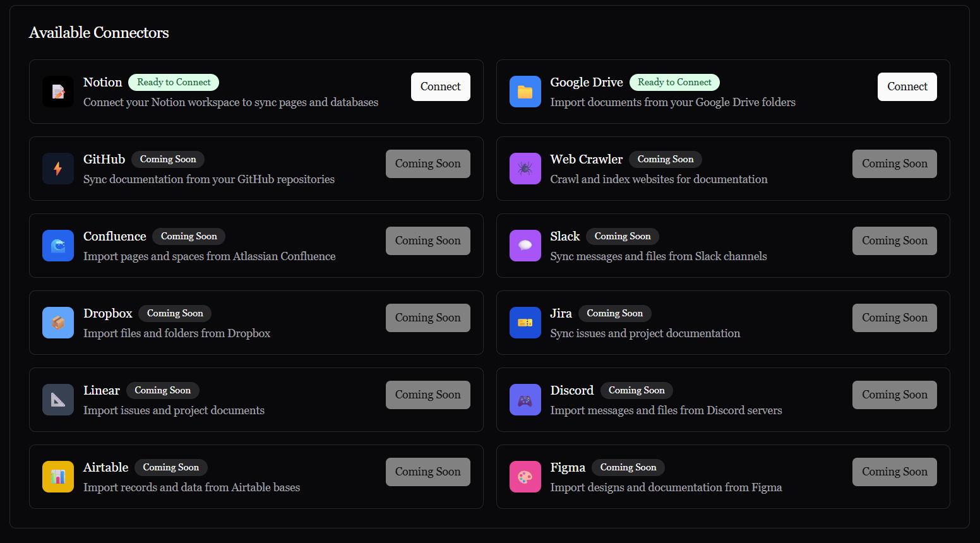Click Dropbox's Coming Soon button
Screen dimensions: 980x543
428,318
